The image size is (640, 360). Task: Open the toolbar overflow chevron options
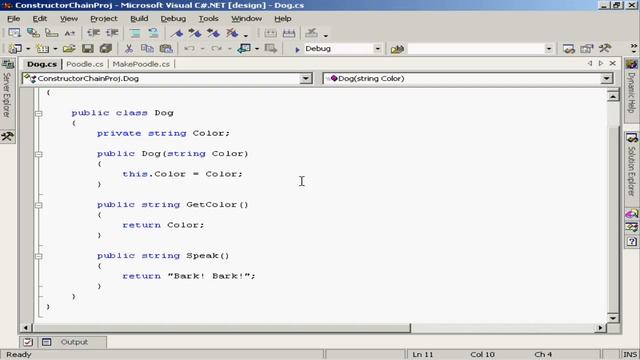point(634,48)
